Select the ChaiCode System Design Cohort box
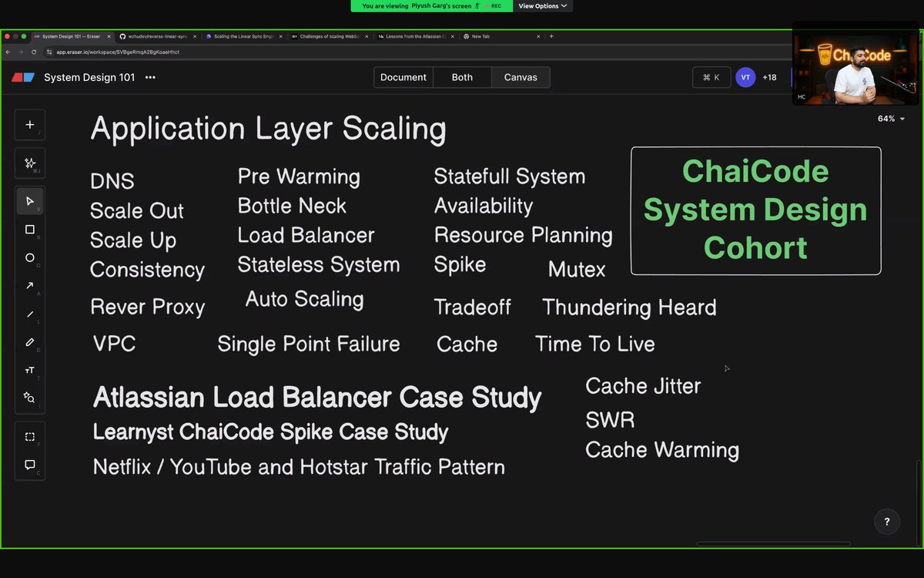 pyautogui.click(x=755, y=210)
